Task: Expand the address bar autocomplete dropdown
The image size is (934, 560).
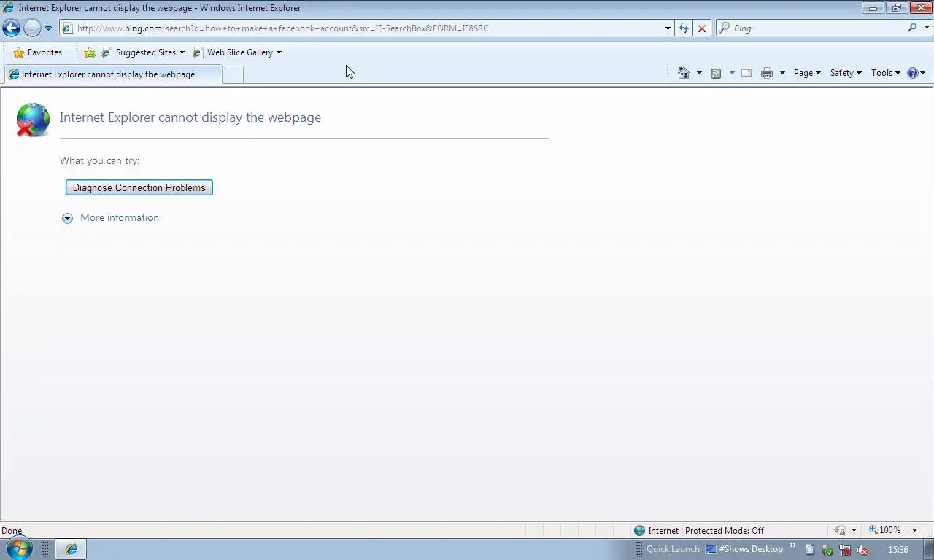Action: (668, 28)
